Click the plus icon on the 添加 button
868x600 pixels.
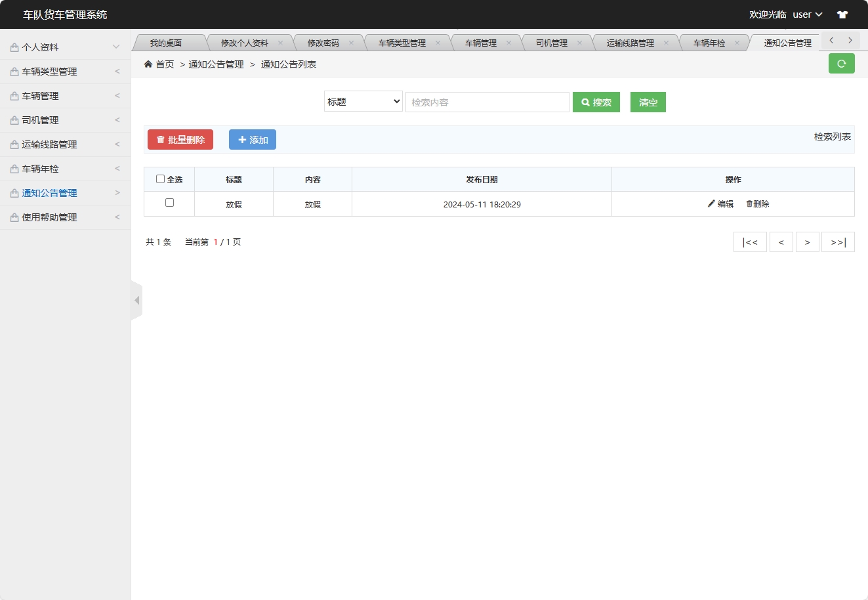click(241, 139)
